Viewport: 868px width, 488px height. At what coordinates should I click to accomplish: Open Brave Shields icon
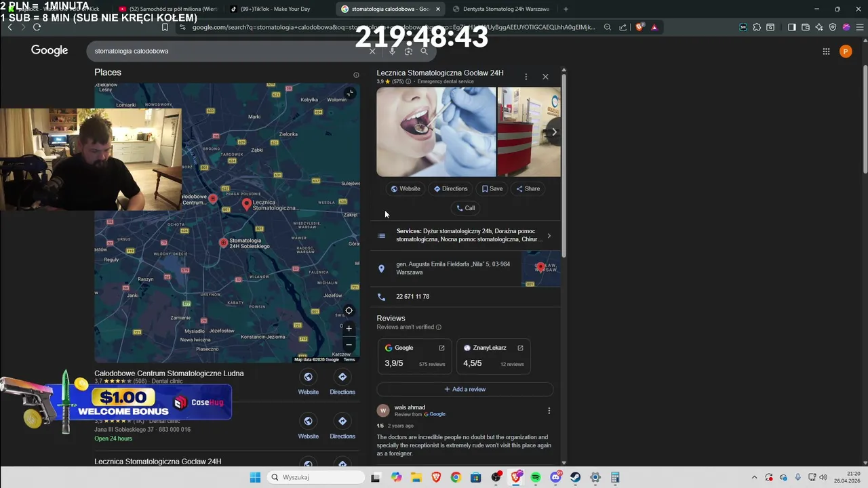639,27
